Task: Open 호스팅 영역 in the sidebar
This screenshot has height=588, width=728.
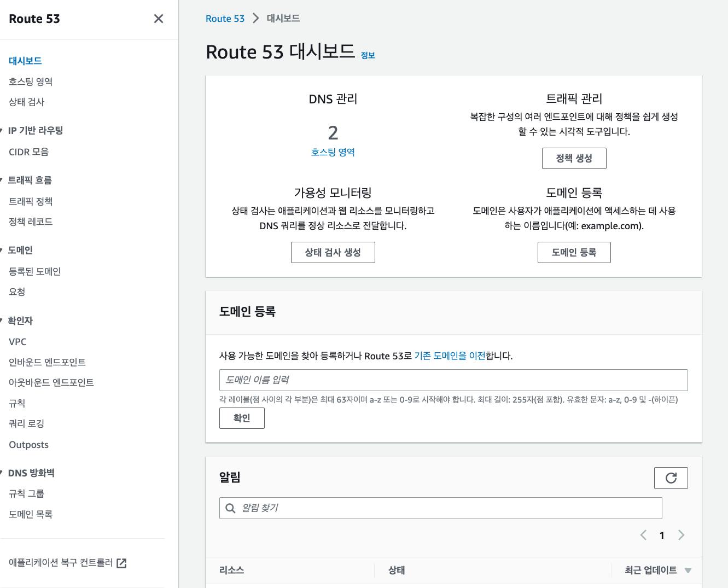Action: click(x=31, y=81)
